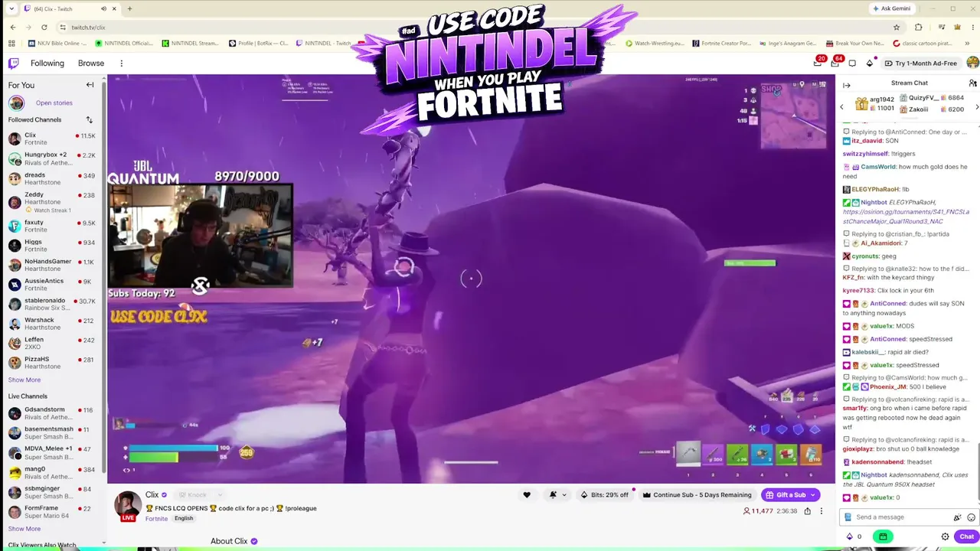Send message with the Chat button
The image size is (980, 551).
click(x=966, y=536)
